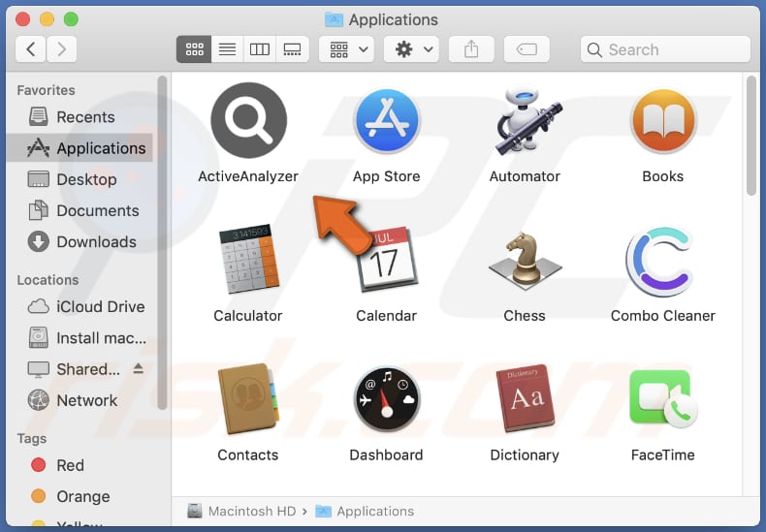Image resolution: width=766 pixels, height=532 pixels.
Task: Click the Combo Cleaner name label
Action: 663,316
